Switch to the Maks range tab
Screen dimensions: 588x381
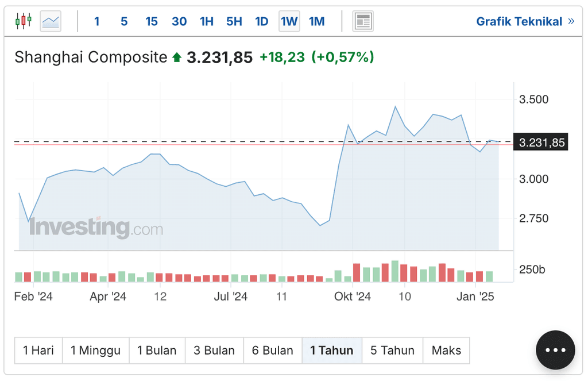447,350
